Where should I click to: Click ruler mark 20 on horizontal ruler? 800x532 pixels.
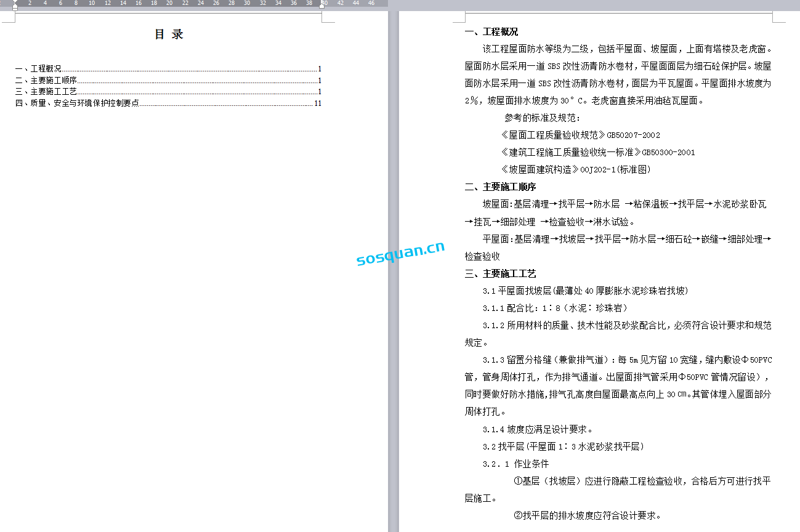(x=169, y=3)
